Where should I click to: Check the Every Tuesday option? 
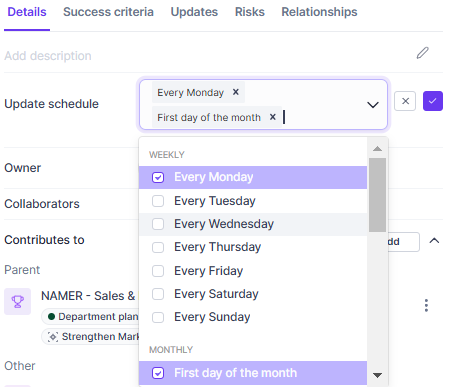(x=158, y=201)
